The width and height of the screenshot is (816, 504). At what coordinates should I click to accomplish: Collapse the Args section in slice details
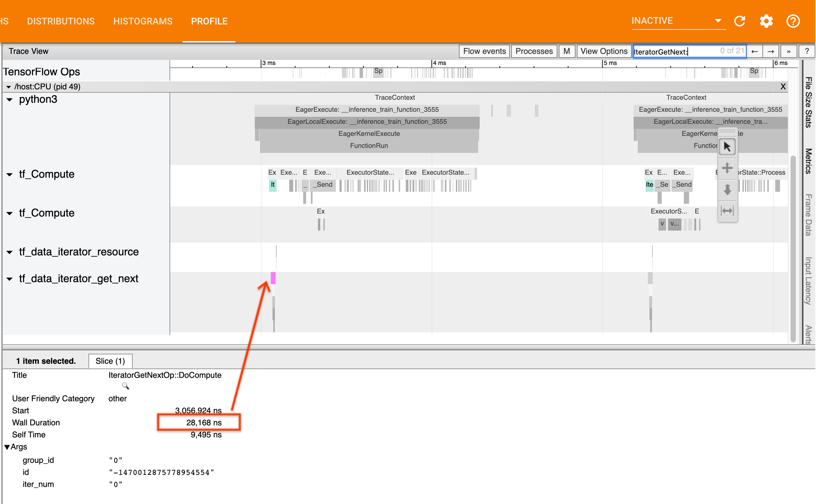coord(7,446)
